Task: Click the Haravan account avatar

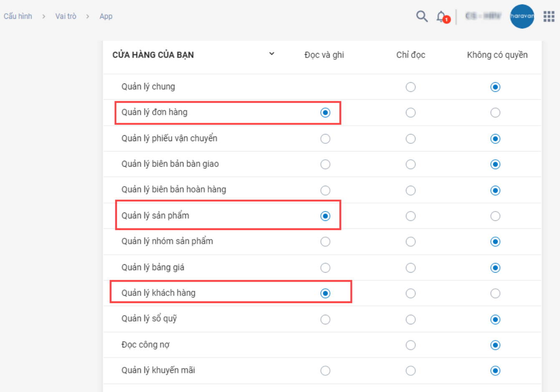Action: click(x=522, y=16)
